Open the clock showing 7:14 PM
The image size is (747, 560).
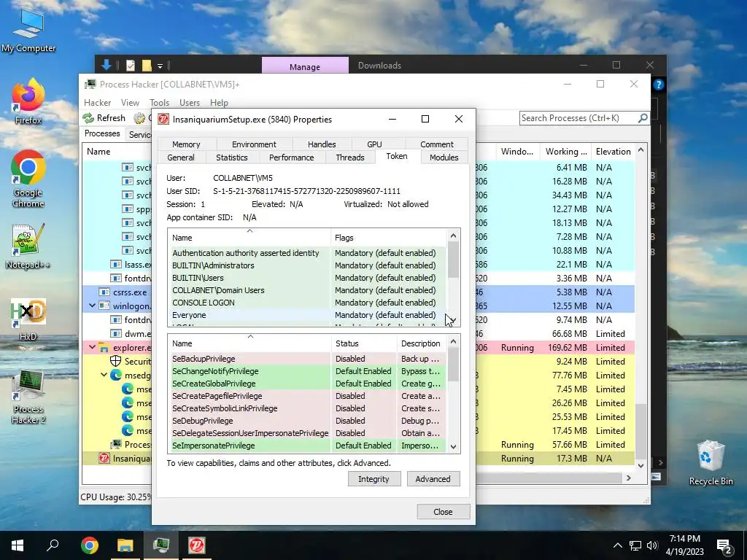click(684, 545)
